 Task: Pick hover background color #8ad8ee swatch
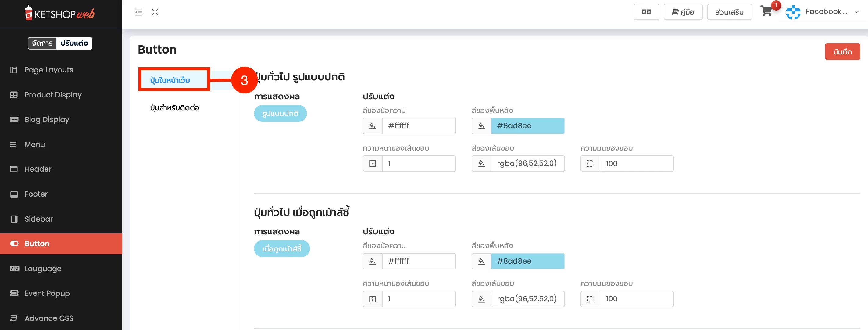click(x=527, y=261)
